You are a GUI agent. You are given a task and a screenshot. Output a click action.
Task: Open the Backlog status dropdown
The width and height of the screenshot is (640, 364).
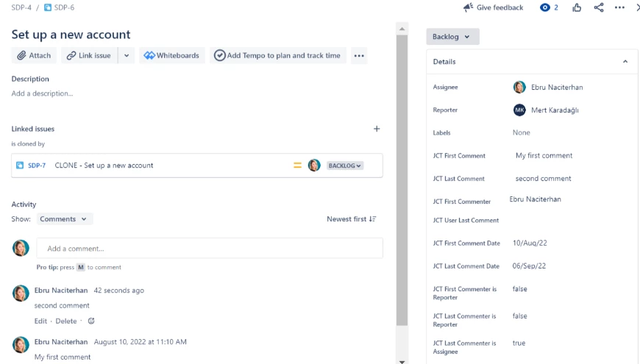[452, 37]
